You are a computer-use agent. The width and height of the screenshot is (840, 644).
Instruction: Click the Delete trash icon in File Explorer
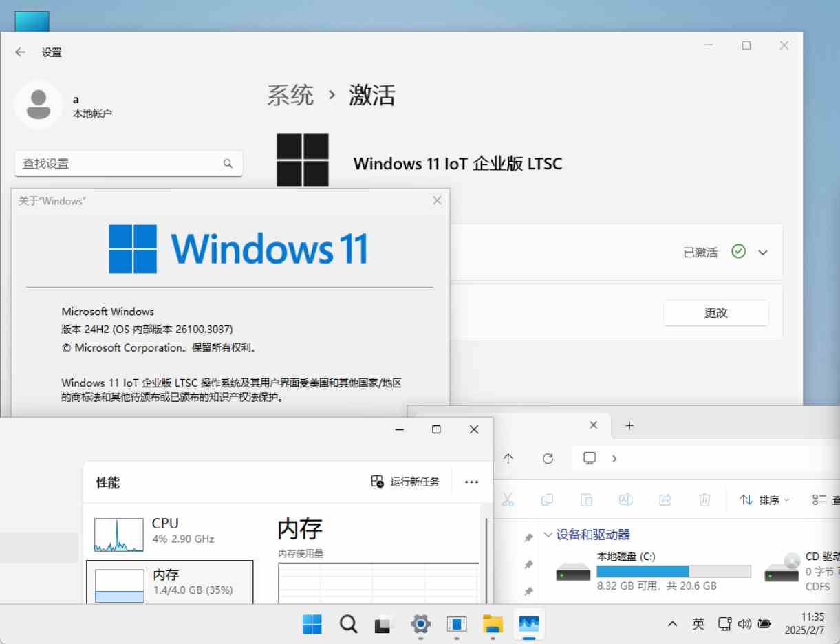704,500
